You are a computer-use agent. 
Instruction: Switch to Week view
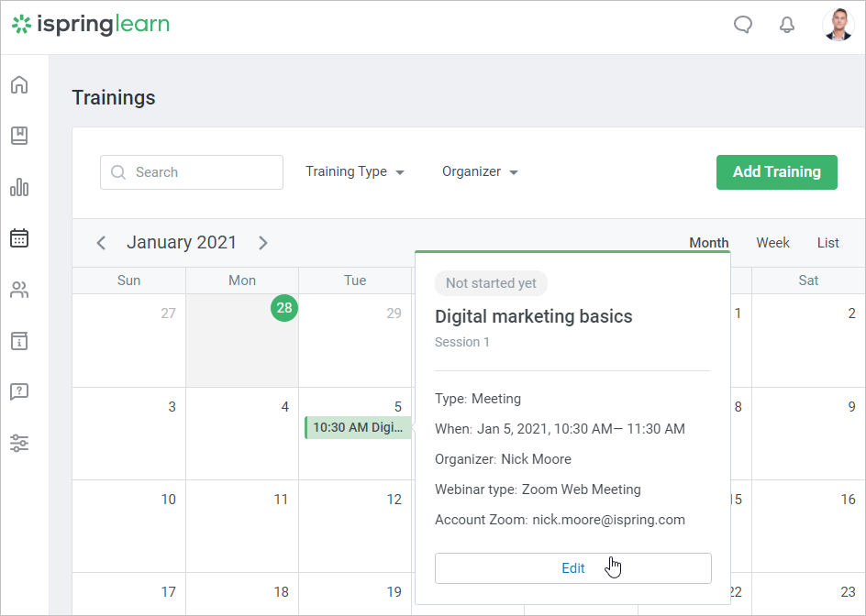tap(772, 243)
